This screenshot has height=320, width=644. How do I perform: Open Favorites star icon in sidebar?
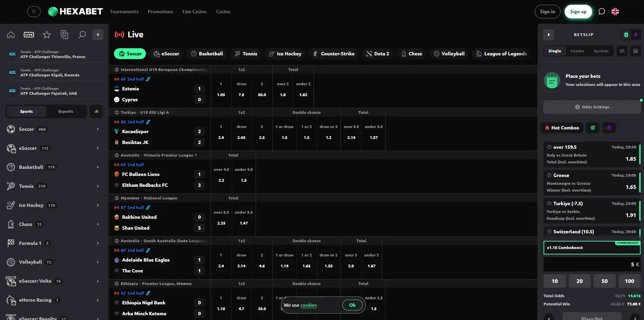point(47,35)
